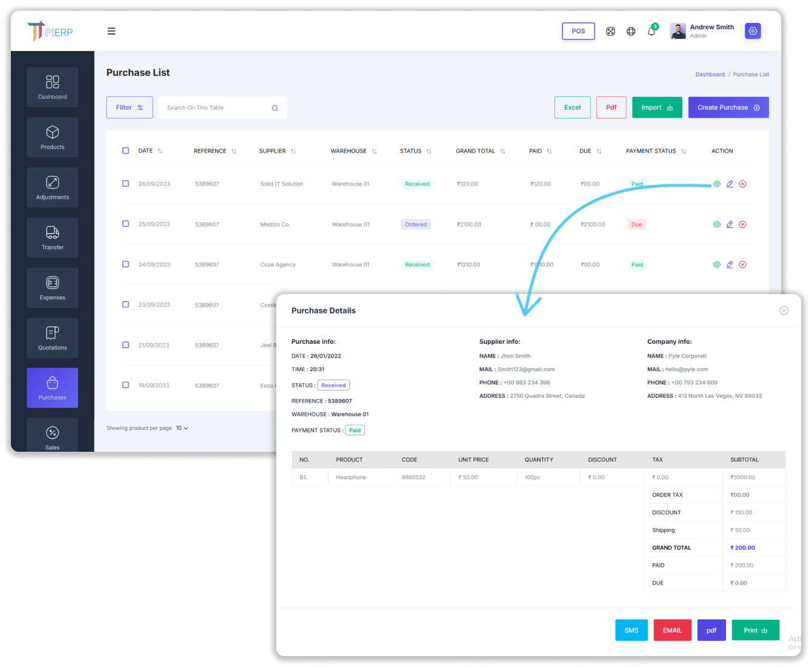This screenshot has height=667, width=812.
Task: View details of Medizo Co. purchase
Action: click(x=717, y=224)
